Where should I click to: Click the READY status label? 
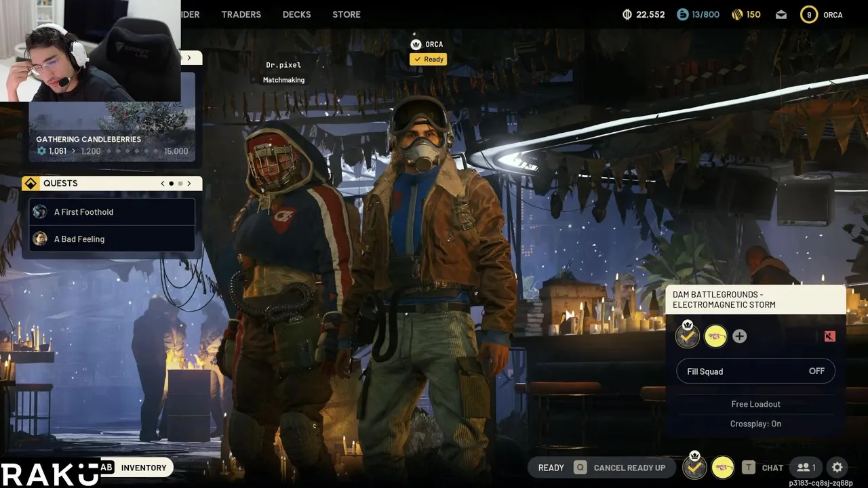coord(551,468)
